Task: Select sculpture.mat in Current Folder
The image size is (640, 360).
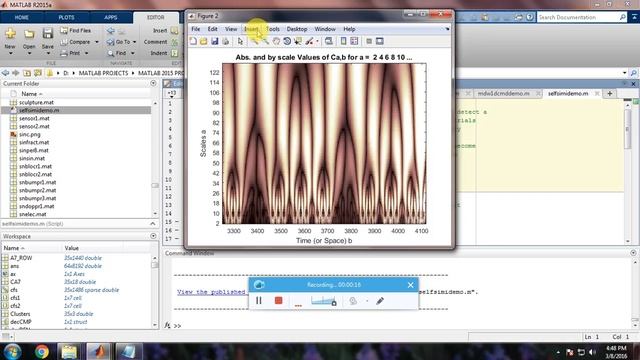Action: tap(36, 102)
